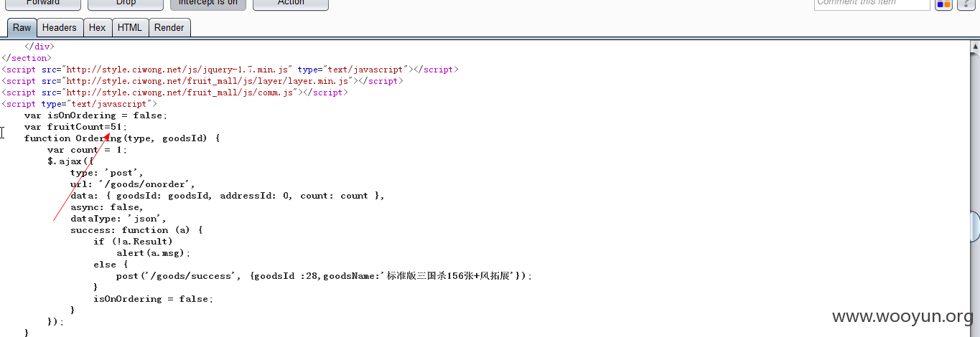Open the Render tab
This screenshot has width=980, height=337.
coord(169,28)
